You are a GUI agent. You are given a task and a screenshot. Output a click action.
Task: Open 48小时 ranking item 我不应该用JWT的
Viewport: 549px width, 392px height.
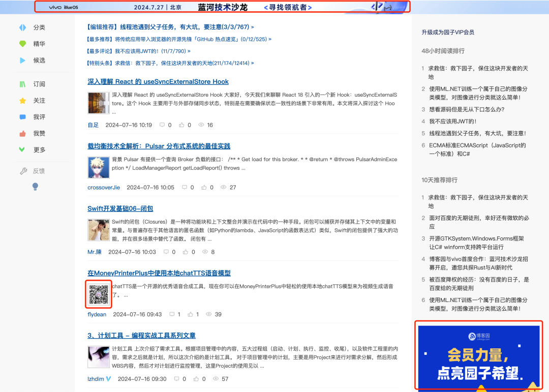pyautogui.click(x=453, y=121)
